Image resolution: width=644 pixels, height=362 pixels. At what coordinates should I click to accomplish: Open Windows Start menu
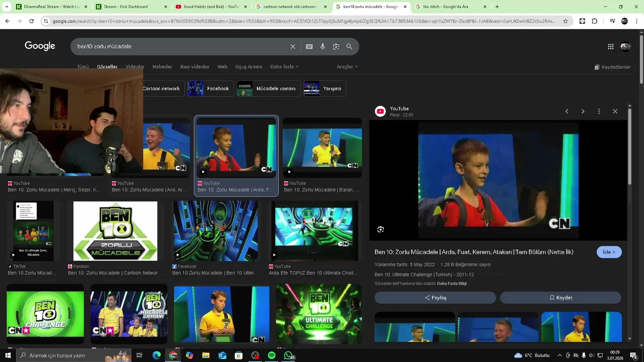[x=8, y=355]
